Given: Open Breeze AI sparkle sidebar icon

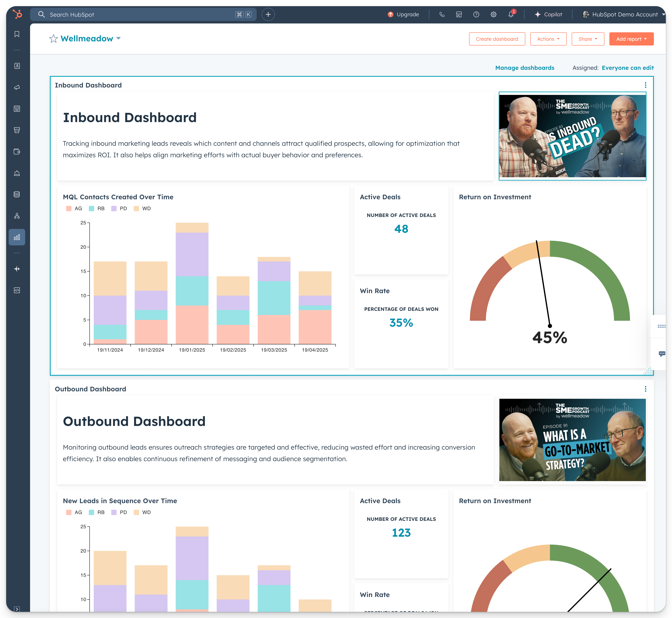Looking at the screenshot, I should coord(17,269).
